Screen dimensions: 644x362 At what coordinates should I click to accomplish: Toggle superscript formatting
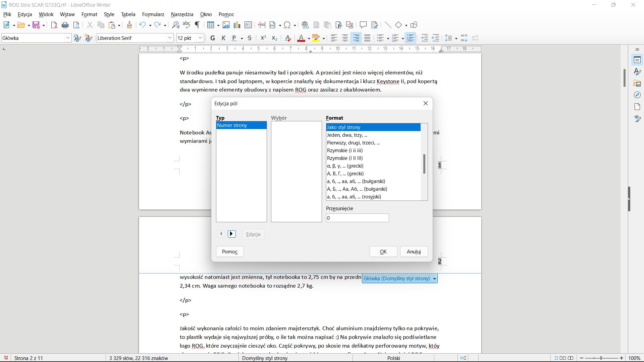click(x=263, y=38)
